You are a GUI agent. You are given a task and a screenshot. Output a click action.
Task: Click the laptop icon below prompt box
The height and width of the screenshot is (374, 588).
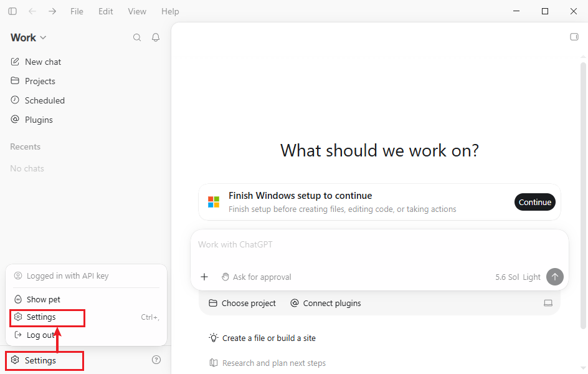tap(548, 303)
